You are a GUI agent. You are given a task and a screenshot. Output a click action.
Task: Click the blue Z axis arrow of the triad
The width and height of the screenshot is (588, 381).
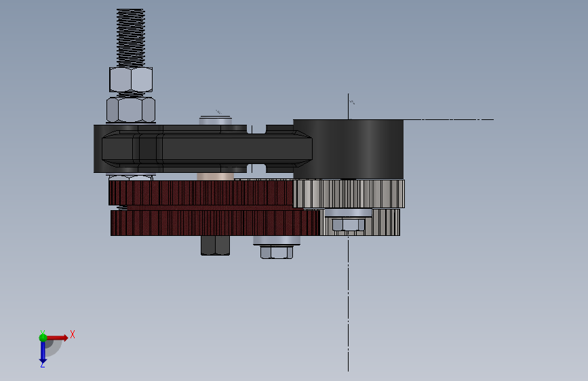43,352
